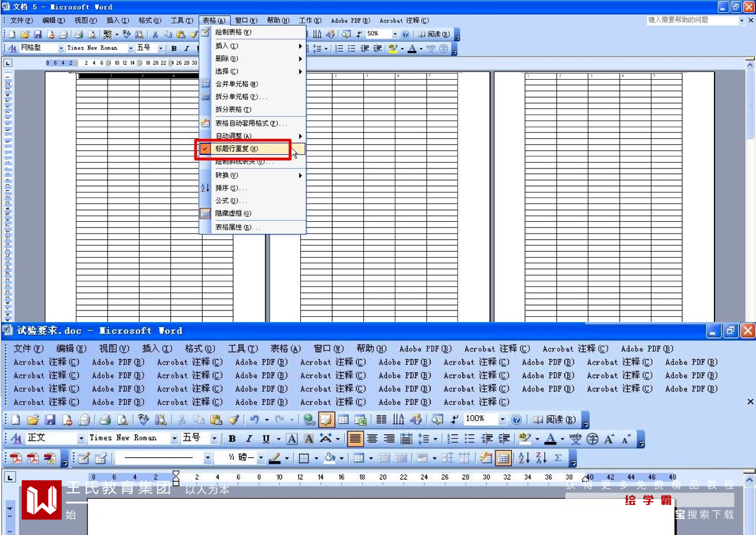756x535 pixels.
Task: Open 表格属性 from table menu
Action: (x=252, y=227)
